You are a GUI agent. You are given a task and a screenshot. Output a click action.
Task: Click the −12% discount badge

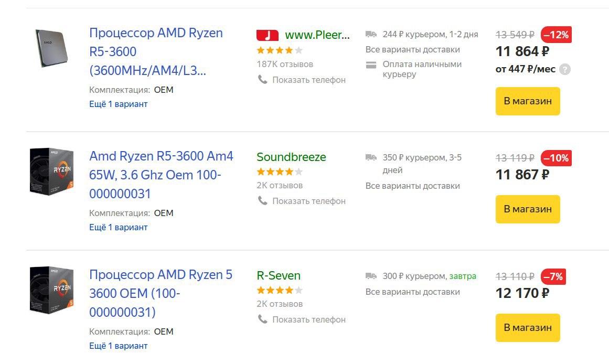(556, 35)
